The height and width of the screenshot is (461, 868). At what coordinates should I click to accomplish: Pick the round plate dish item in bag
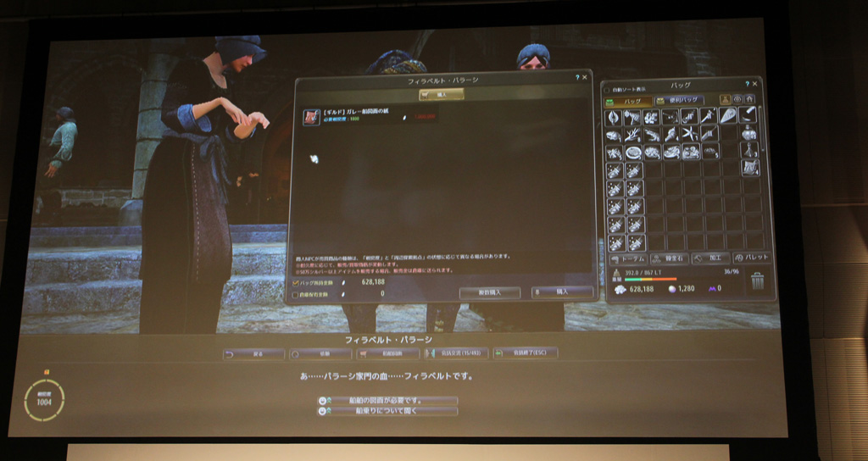pyautogui.click(x=632, y=153)
